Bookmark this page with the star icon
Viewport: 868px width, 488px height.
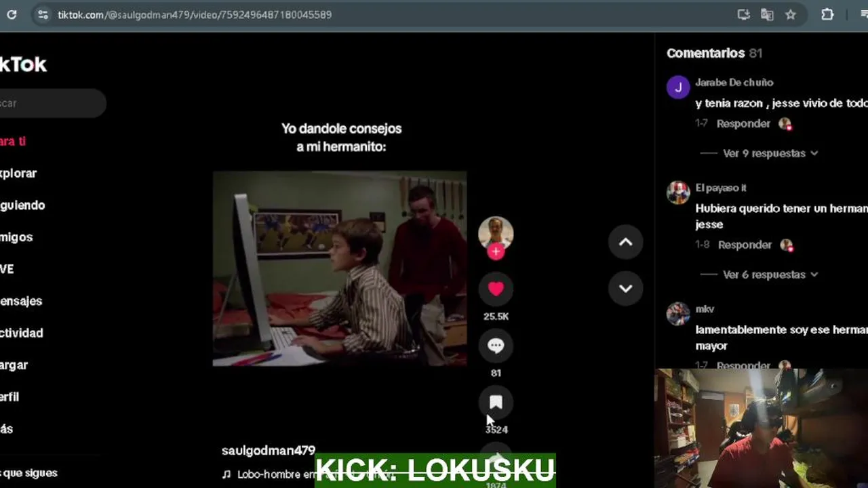(x=791, y=14)
